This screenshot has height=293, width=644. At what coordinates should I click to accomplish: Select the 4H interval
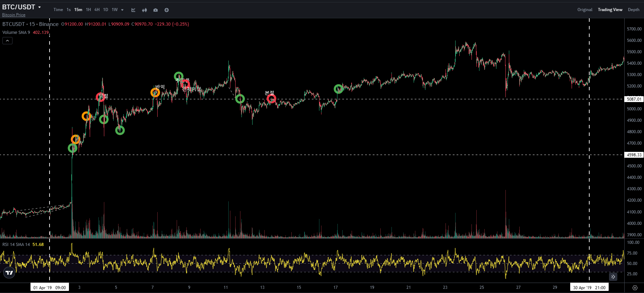tap(97, 10)
